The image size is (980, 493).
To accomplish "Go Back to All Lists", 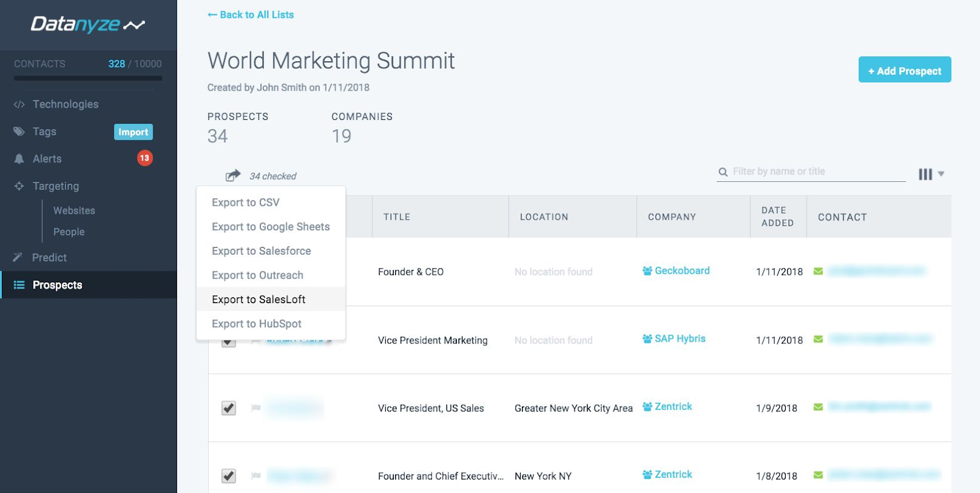I will [251, 15].
